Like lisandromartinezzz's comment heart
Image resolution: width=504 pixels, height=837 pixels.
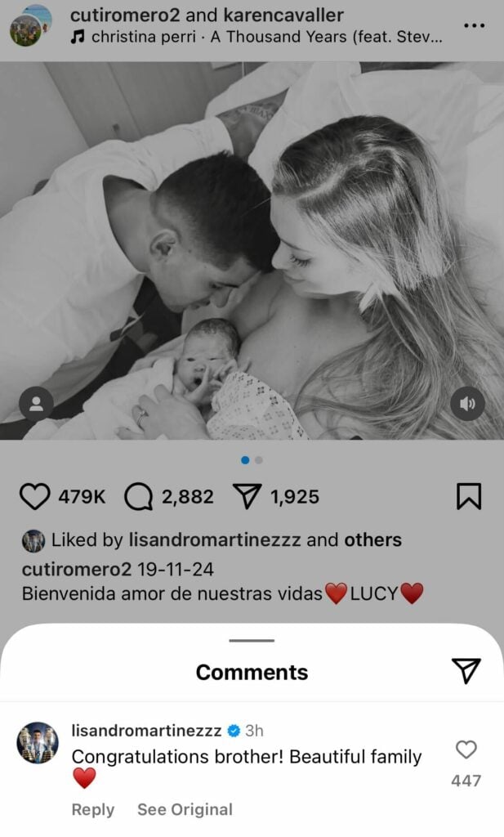466,750
